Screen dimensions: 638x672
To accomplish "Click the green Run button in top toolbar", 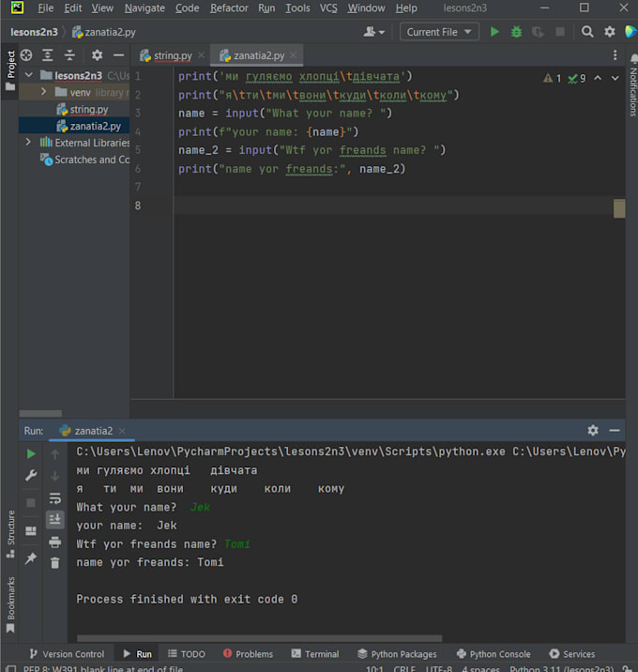I will (494, 32).
